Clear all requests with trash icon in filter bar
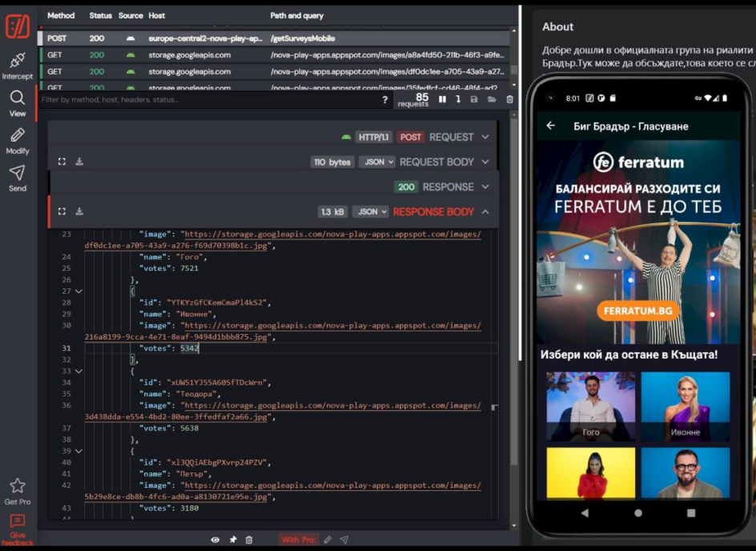Image resolution: width=756 pixels, height=551 pixels. (x=509, y=99)
